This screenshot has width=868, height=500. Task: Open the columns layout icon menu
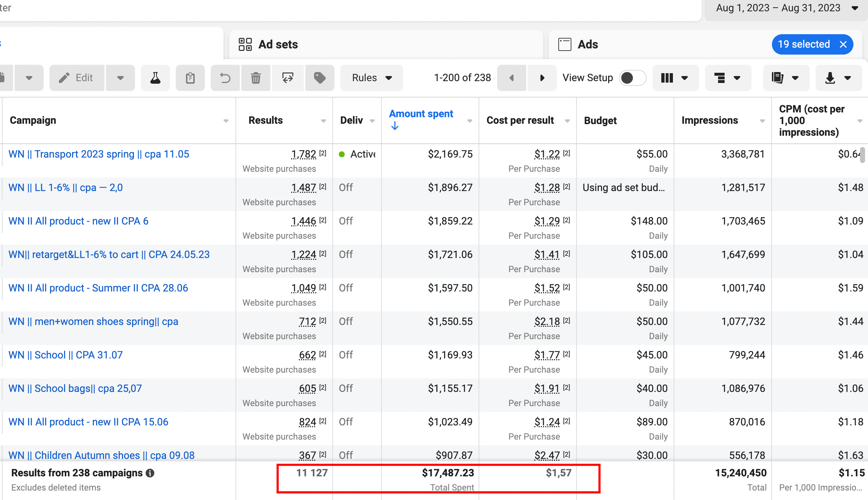(x=675, y=78)
